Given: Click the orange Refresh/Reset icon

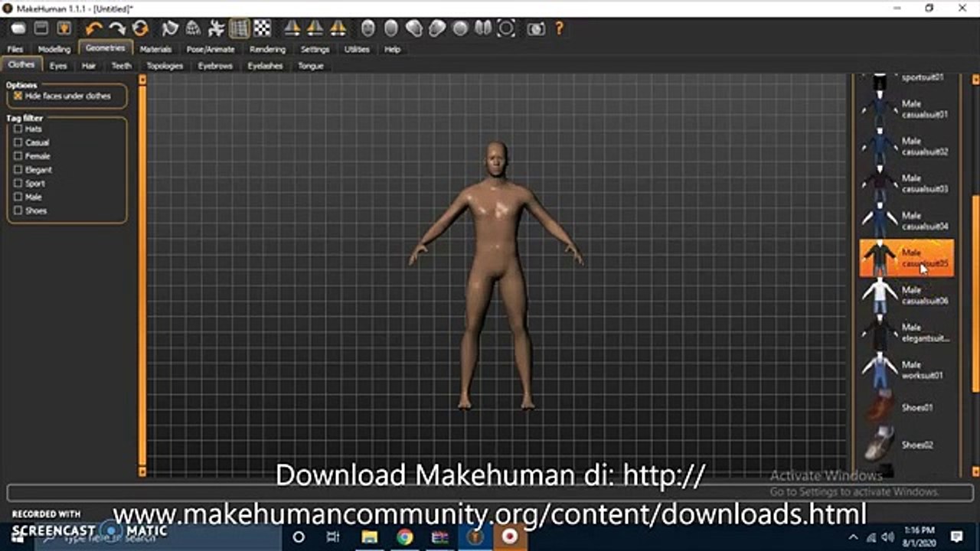Looking at the screenshot, I should pos(140,29).
